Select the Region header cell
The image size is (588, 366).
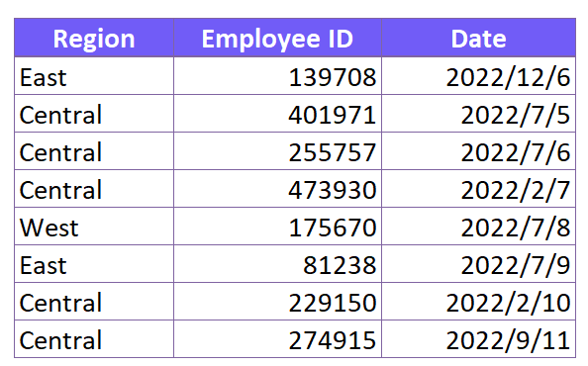tap(94, 38)
